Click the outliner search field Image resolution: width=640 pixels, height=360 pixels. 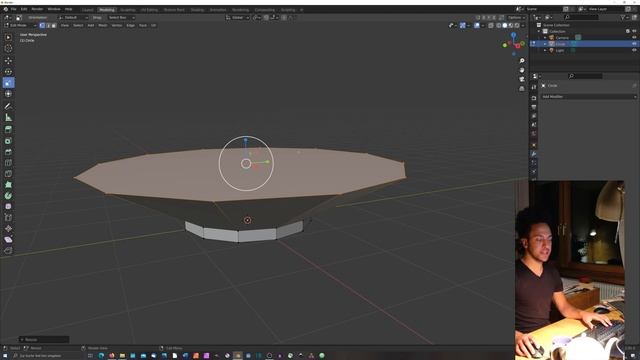coord(581,18)
